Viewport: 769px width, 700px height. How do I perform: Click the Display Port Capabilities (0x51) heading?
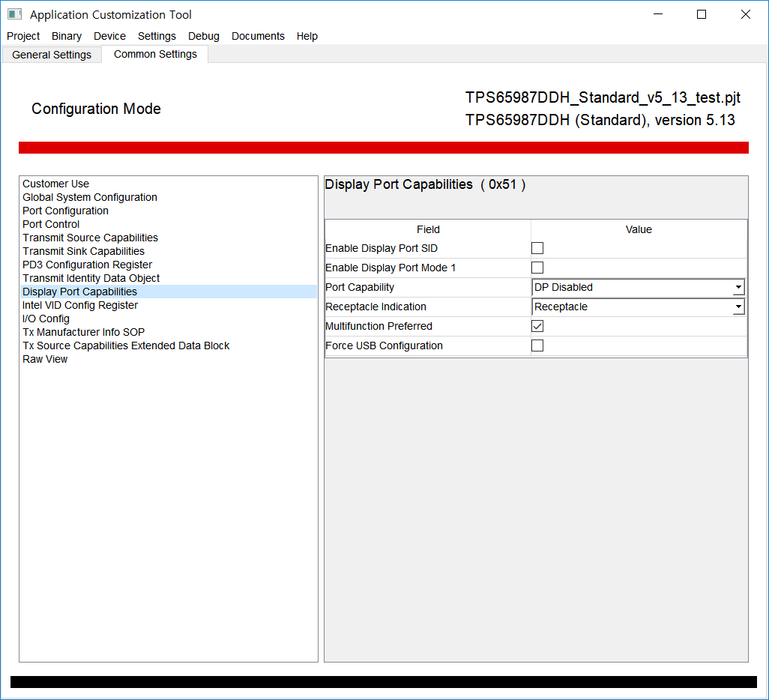(x=425, y=184)
